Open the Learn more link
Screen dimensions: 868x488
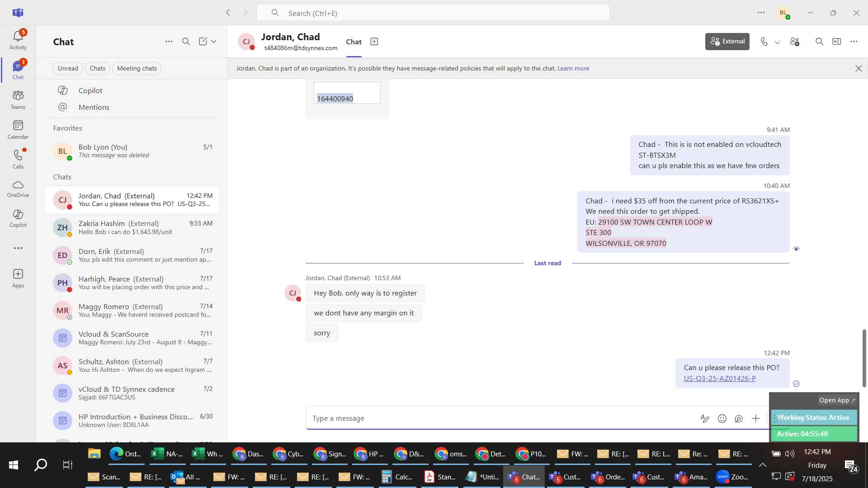(x=573, y=68)
